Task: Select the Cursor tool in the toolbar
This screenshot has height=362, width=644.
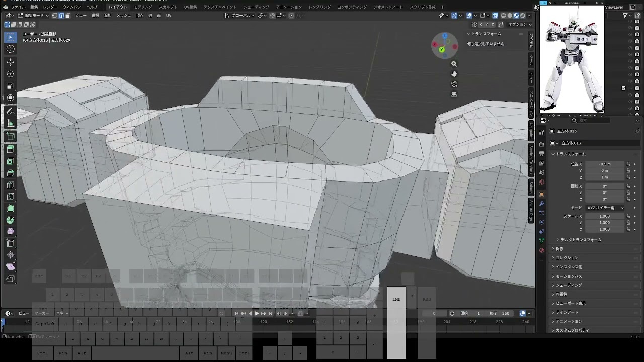Action: [11, 49]
